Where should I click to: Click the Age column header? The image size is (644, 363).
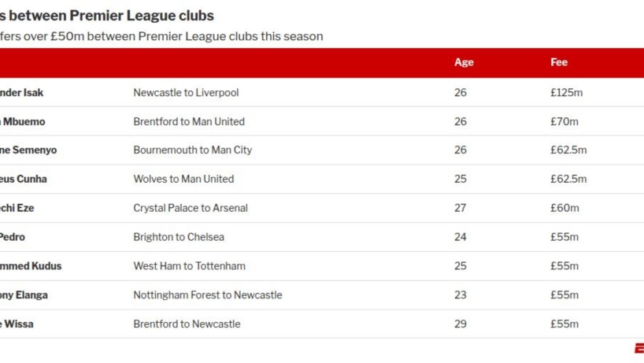464,62
